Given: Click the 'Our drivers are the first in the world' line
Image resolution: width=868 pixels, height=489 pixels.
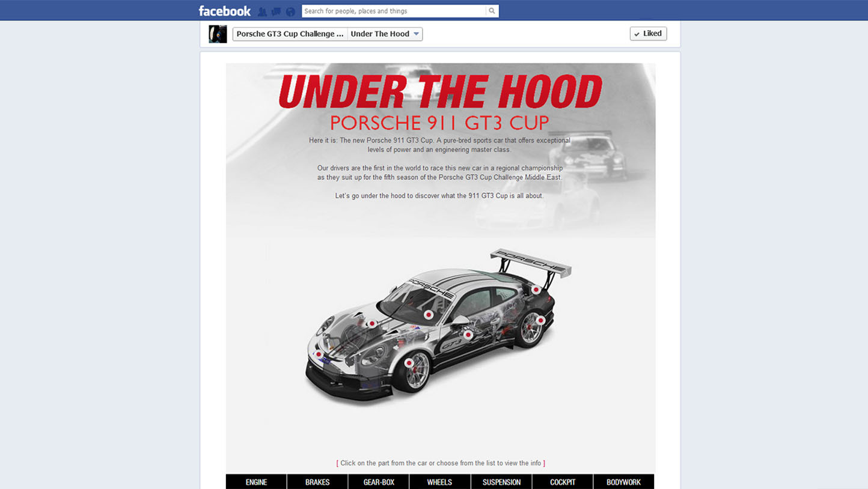Looking at the screenshot, I should pos(440,168).
